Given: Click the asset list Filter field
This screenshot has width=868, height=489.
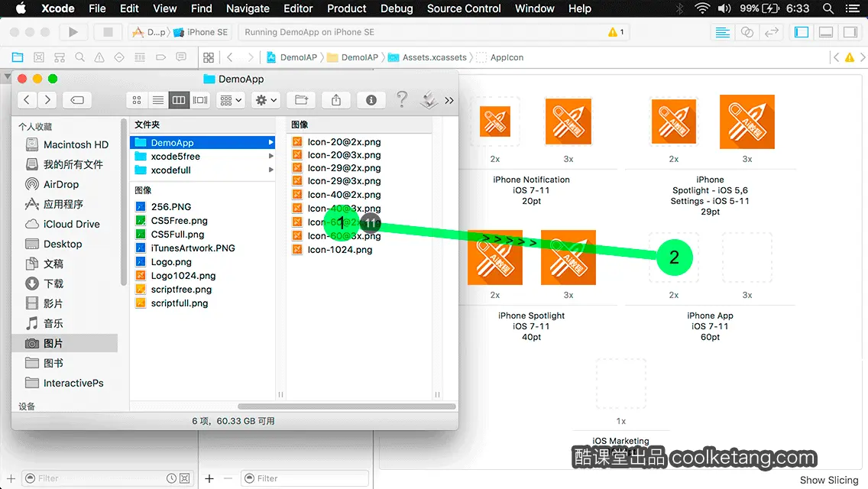Looking at the screenshot, I should coord(305,478).
